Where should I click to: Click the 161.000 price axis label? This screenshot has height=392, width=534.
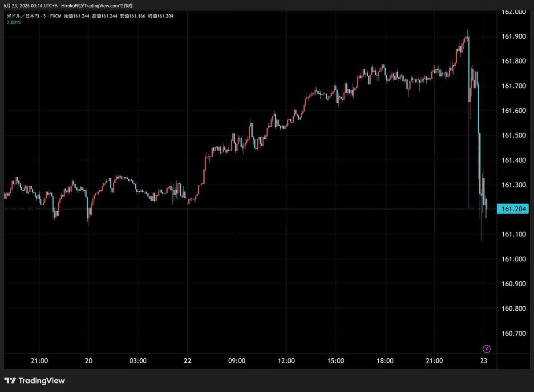tap(514, 259)
